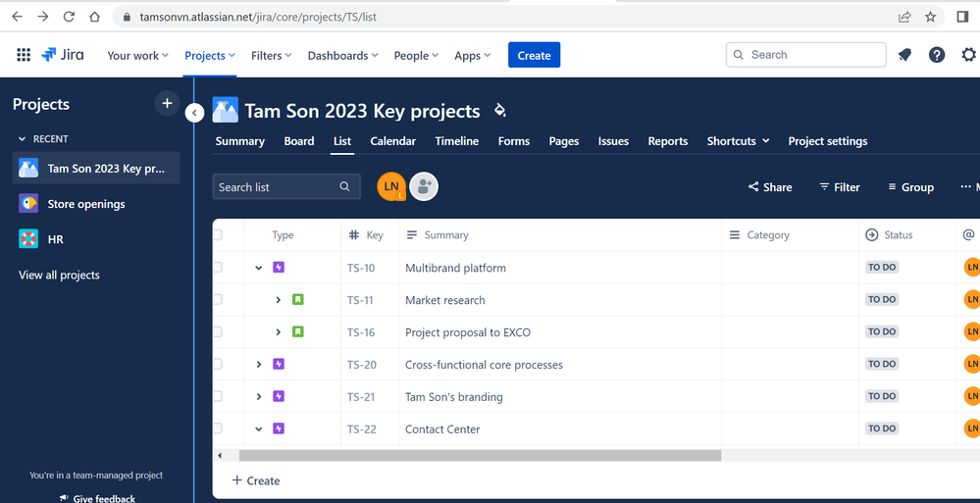The image size is (980, 503).
Task: Click the Give feedback link
Action: pyautogui.click(x=97, y=498)
